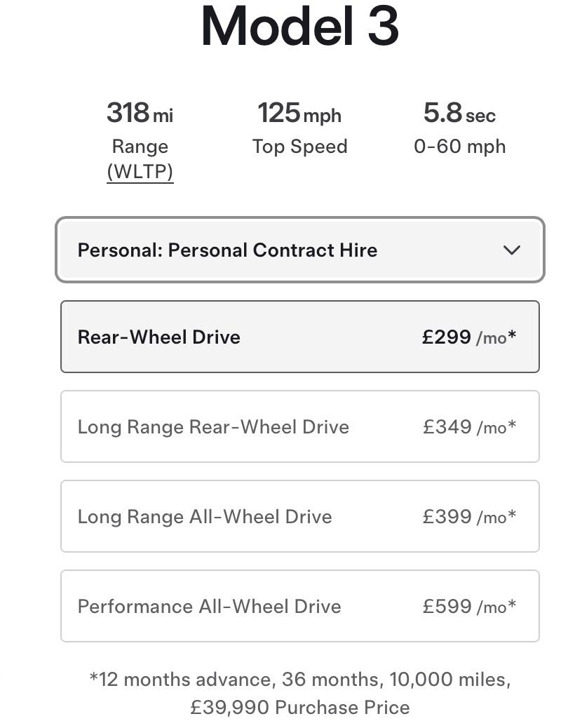Click the chevron arrow on finance dropdown
The width and height of the screenshot is (575, 728).
(512, 250)
